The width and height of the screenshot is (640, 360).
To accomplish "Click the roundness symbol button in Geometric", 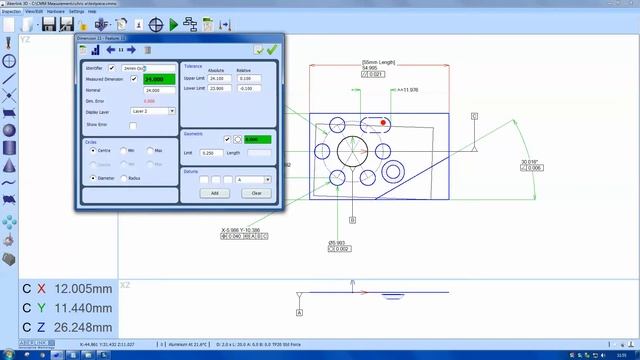I will point(238,140).
